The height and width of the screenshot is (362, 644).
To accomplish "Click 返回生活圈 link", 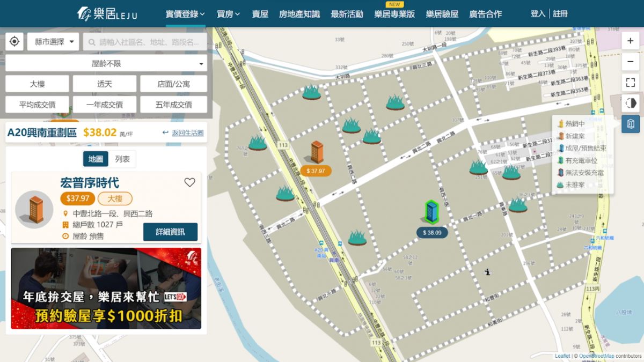I will (x=188, y=132).
